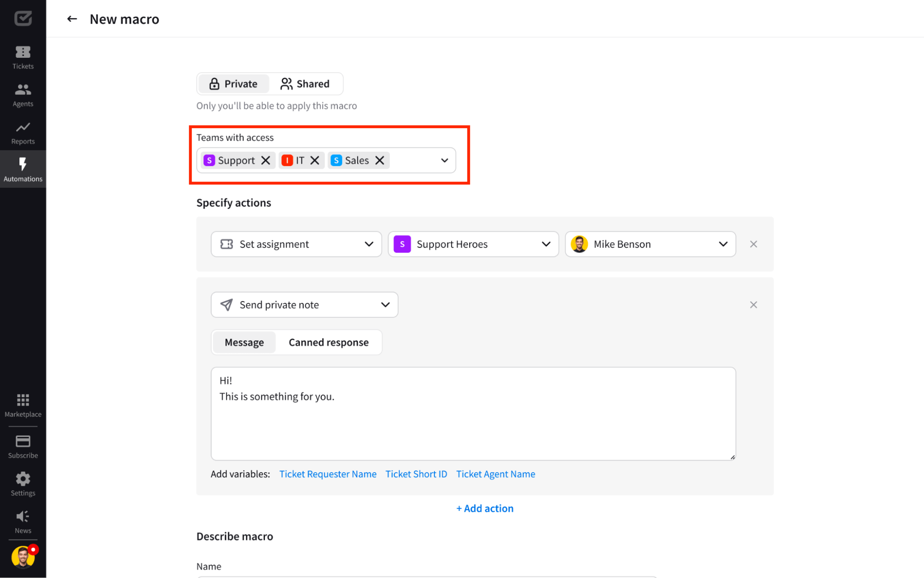Select the Message tab
Viewport: 924px width, 578px height.
pyautogui.click(x=244, y=342)
